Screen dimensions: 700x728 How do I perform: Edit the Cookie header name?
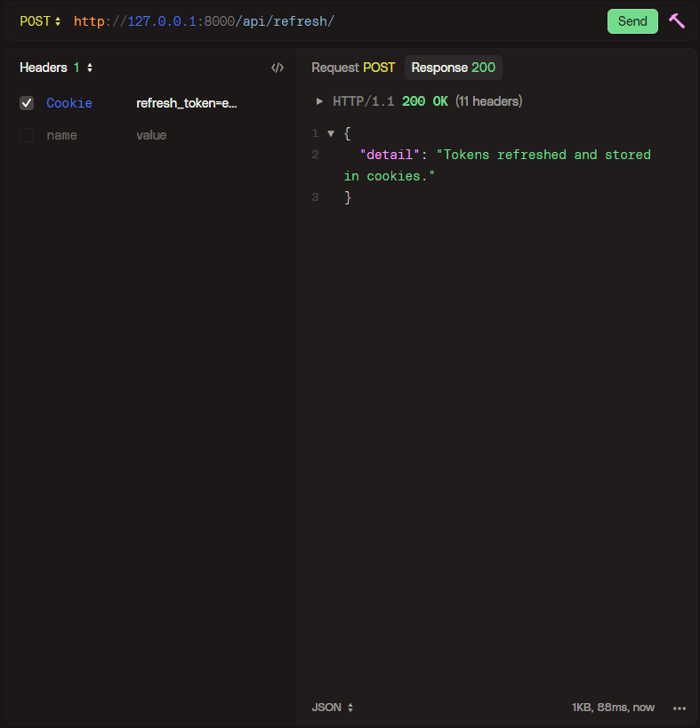coord(69,103)
